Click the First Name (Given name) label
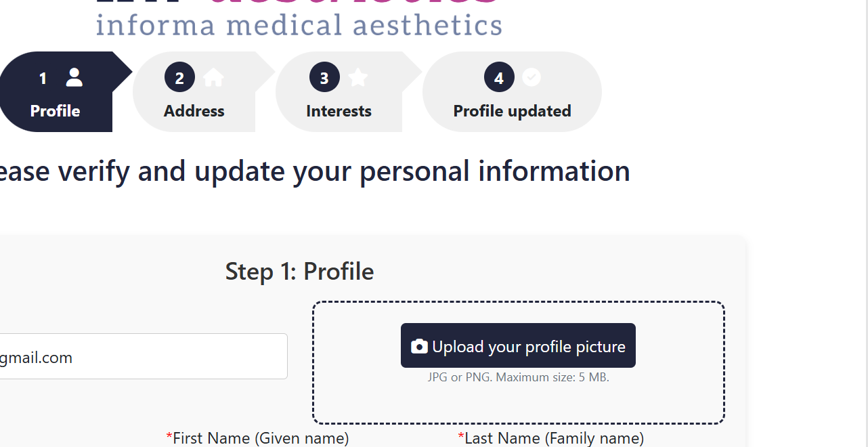 click(261, 438)
